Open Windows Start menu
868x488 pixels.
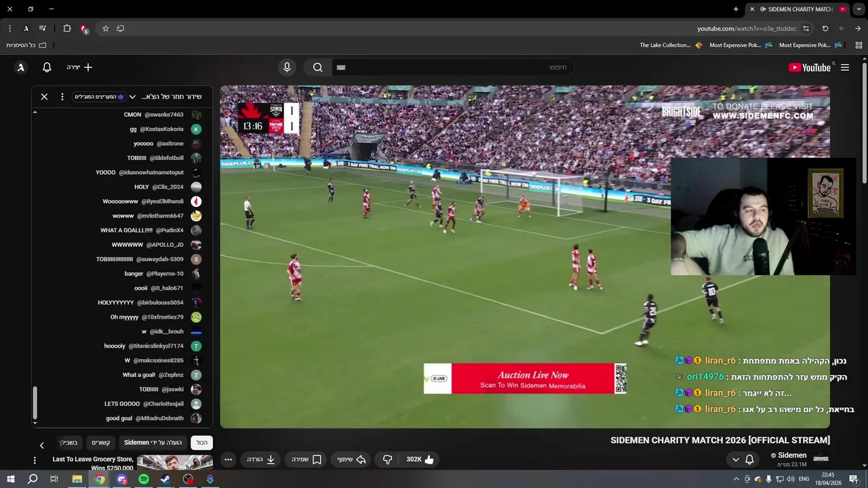pyautogui.click(x=10, y=479)
